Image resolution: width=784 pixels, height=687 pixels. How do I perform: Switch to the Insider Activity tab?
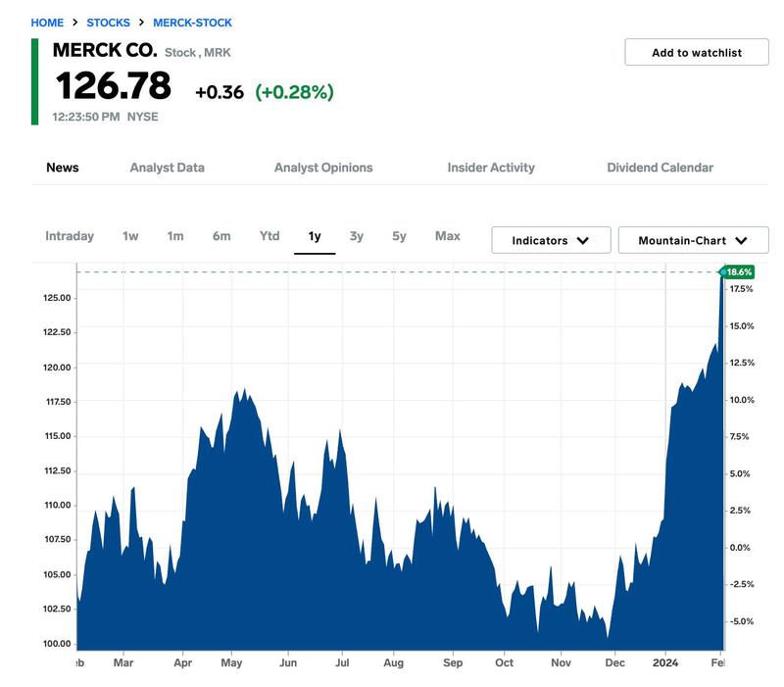tap(491, 168)
